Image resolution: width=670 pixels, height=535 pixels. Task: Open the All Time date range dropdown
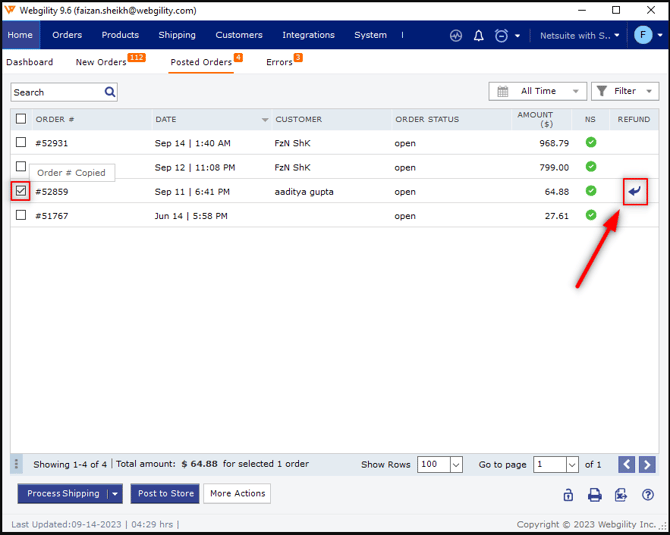pos(537,91)
